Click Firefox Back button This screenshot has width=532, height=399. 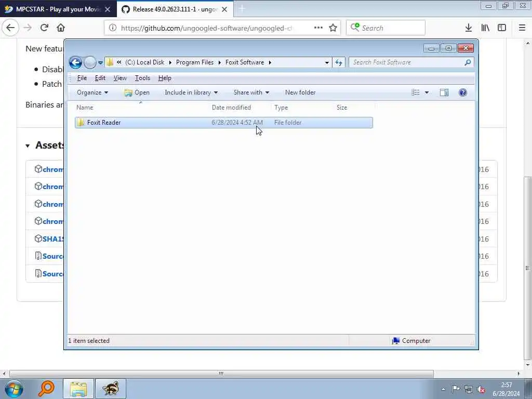click(x=10, y=28)
